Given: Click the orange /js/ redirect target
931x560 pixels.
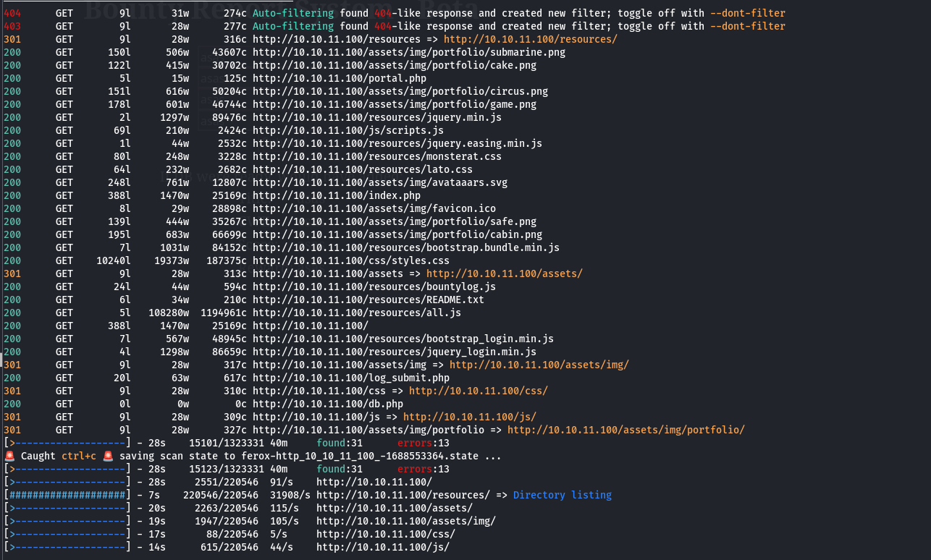Looking at the screenshot, I should (x=470, y=417).
